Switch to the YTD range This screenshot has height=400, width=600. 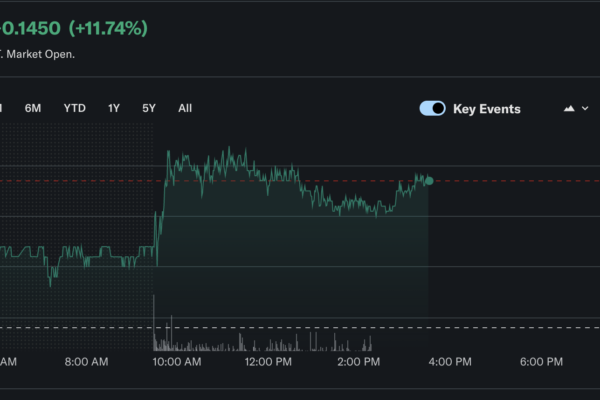pos(75,108)
